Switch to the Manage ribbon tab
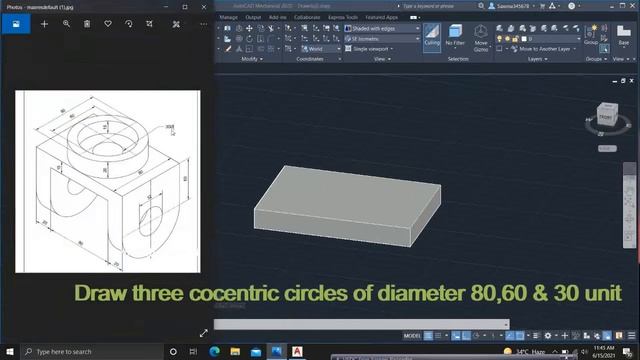Viewport: 640px width, 360px height. pyautogui.click(x=229, y=17)
